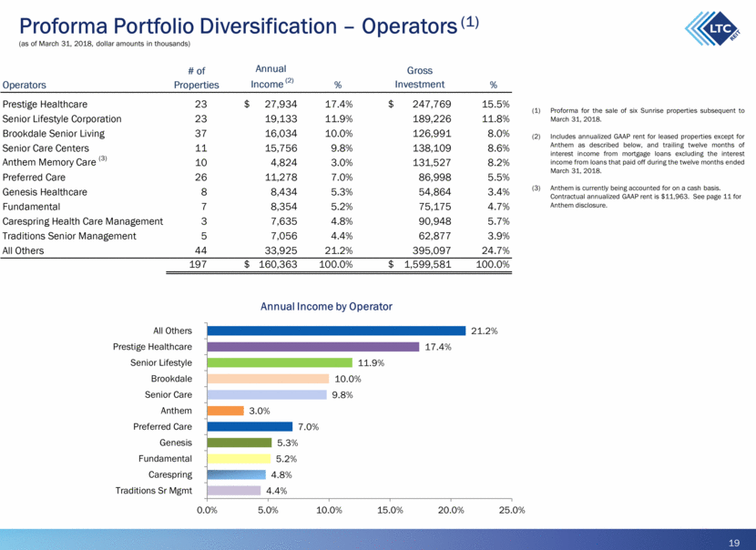Click 'Genesis Healthcare' in the table
Screen dimensions: 756x550
point(45,192)
